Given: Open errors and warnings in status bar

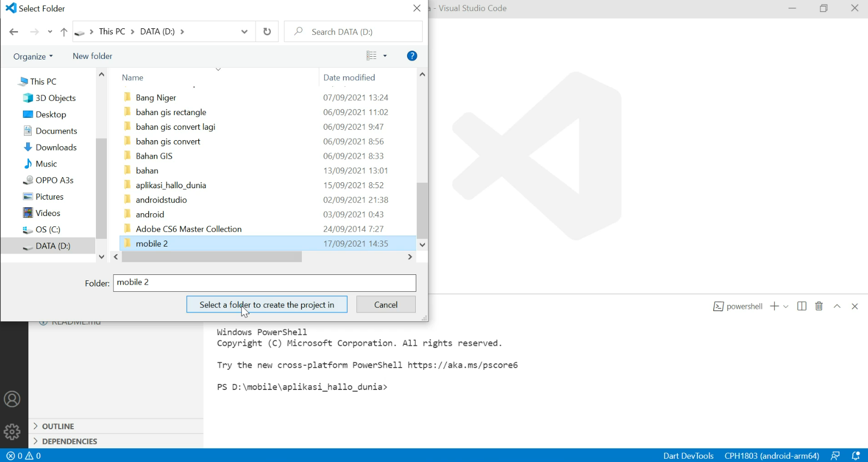Looking at the screenshot, I should pos(23,455).
